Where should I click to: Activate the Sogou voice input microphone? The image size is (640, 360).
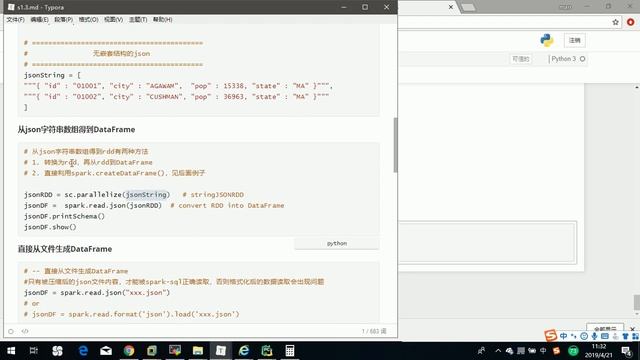[x=594, y=336]
